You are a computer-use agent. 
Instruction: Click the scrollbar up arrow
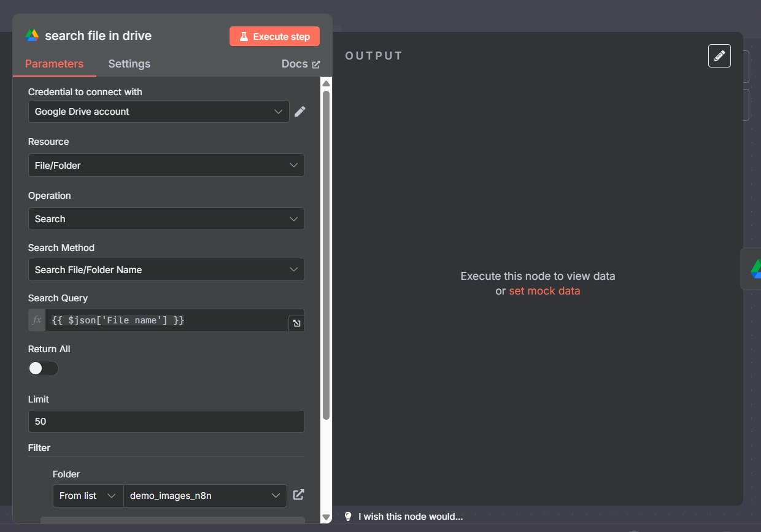click(326, 83)
